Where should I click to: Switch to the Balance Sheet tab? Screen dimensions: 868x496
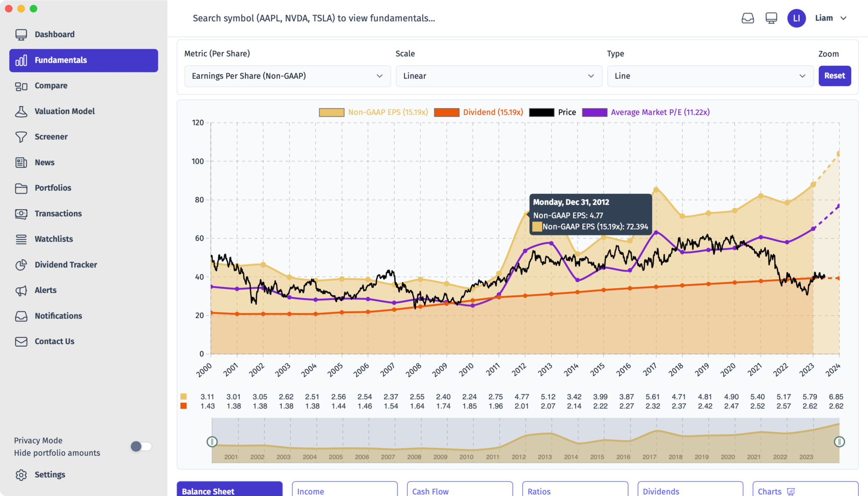[230, 489]
